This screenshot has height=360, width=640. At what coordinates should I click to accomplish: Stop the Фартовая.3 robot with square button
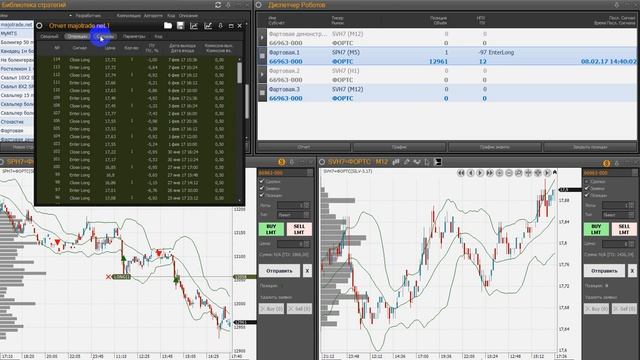point(262,93)
